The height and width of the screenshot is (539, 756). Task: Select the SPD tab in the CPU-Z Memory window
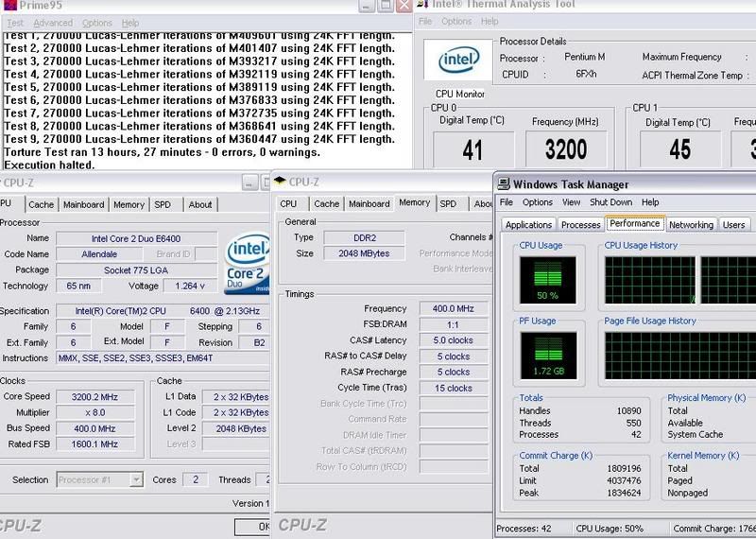click(x=448, y=203)
